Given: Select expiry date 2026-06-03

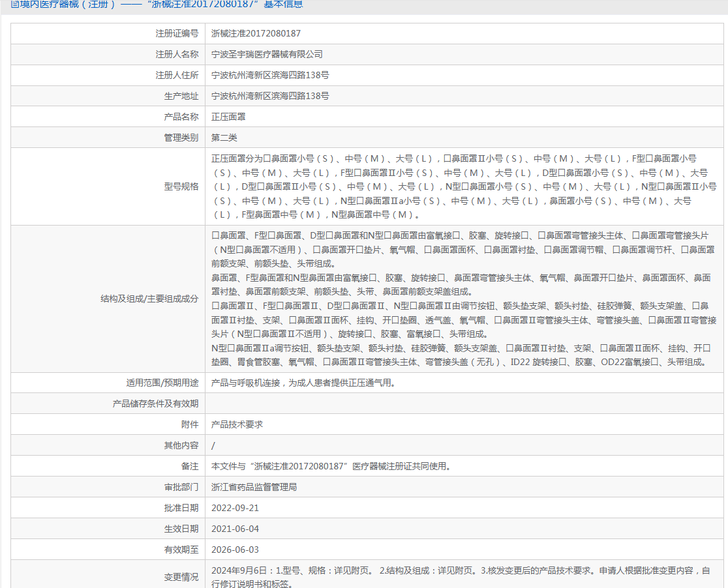Looking at the screenshot, I should click(x=235, y=550).
